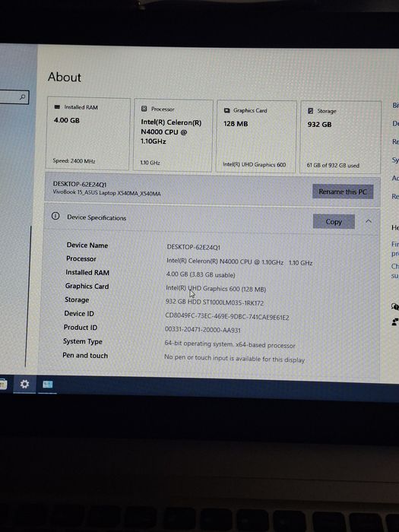Screen dimensions: 399x532
Task: Click the VivoBook 15_ASUS Laptop model text
Action: point(107,193)
